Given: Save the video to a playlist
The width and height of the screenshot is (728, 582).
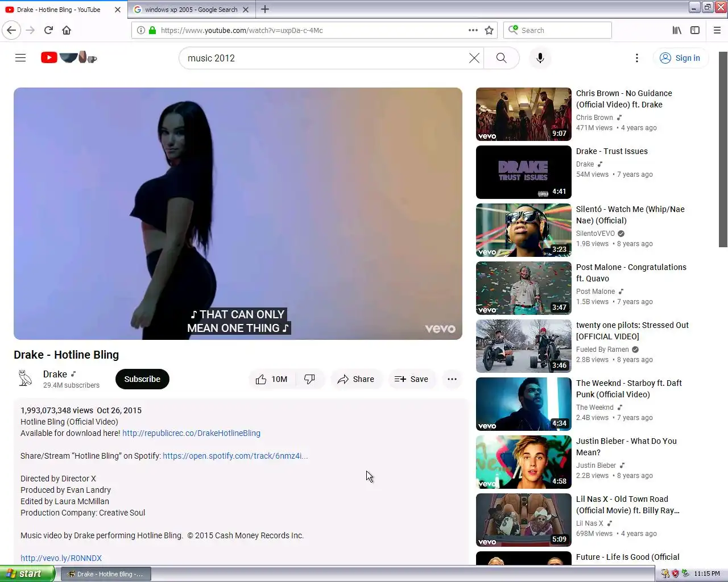Looking at the screenshot, I should 411,379.
